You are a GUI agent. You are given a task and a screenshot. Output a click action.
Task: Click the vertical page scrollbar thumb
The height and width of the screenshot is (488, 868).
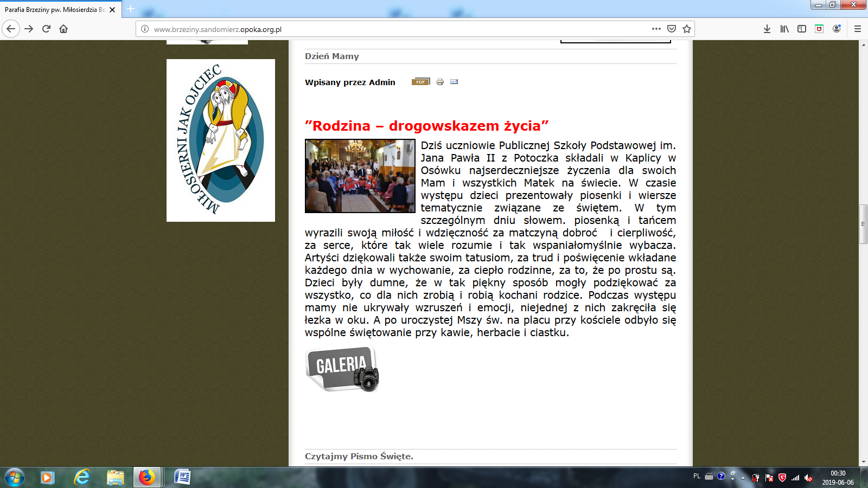coord(863,223)
